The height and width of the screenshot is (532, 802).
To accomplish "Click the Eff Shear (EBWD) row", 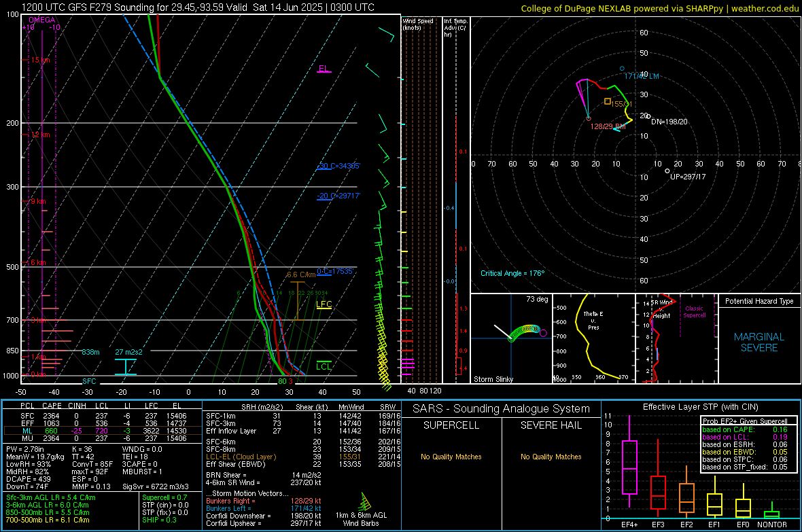I will coord(304,464).
